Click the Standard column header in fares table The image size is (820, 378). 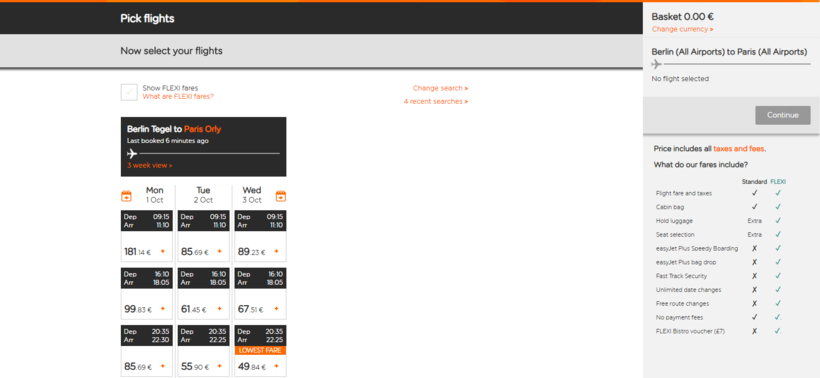pos(754,182)
